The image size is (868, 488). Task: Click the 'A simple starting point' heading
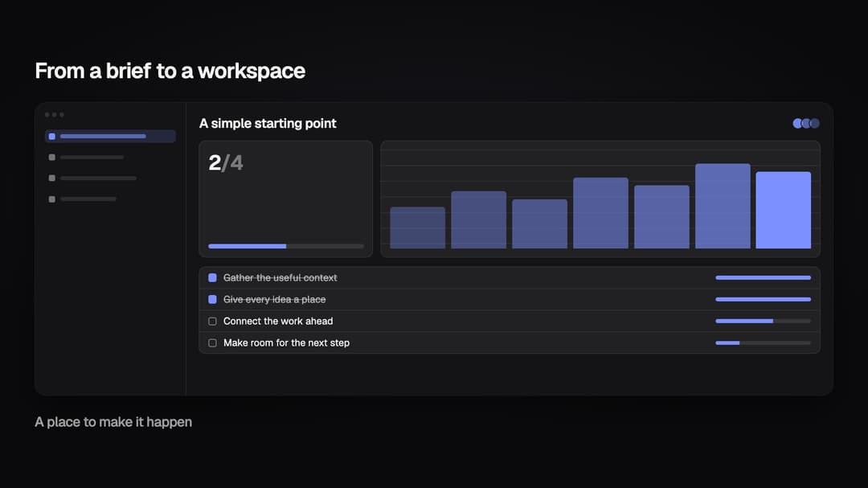click(x=268, y=124)
